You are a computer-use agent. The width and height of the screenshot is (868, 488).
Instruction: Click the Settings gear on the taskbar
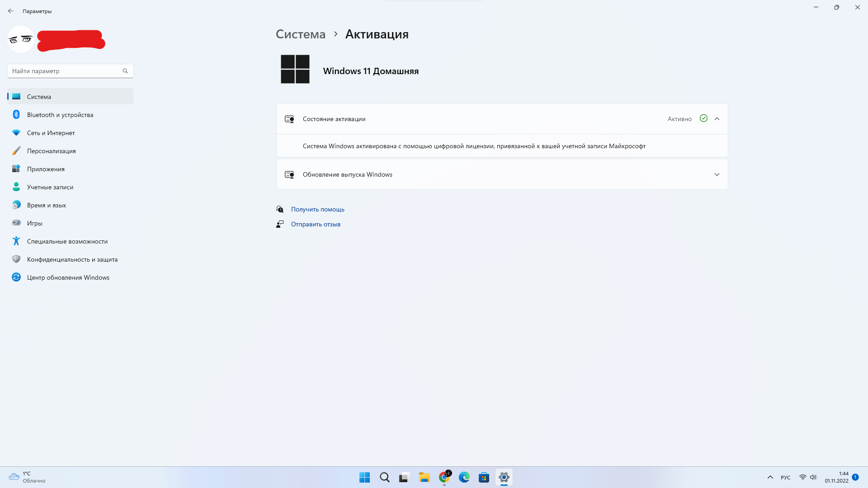[x=504, y=477]
